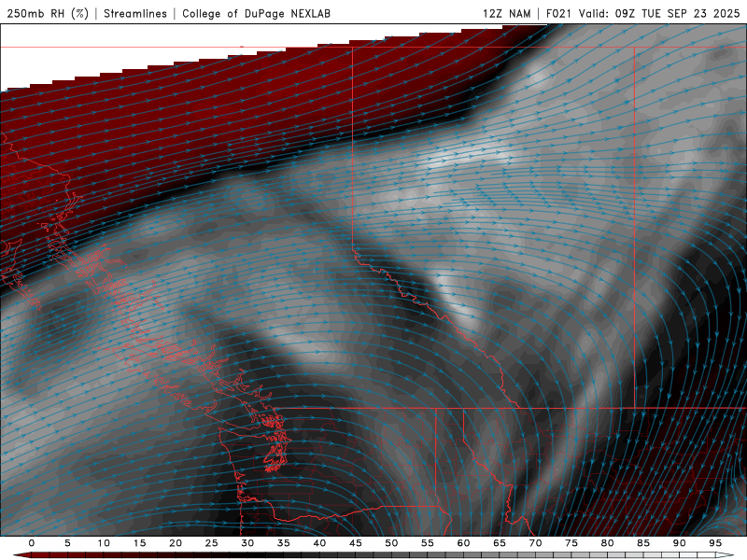Click the 35 value on color scale

point(284,543)
